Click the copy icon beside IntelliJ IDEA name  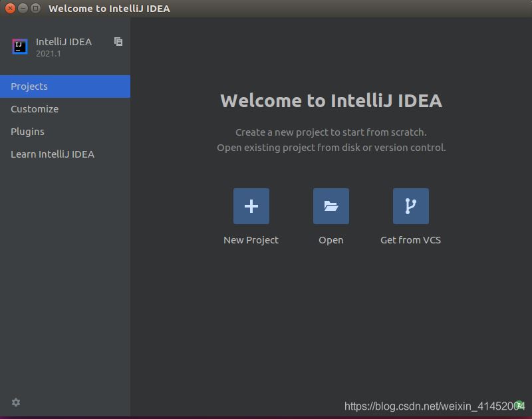pyautogui.click(x=118, y=42)
